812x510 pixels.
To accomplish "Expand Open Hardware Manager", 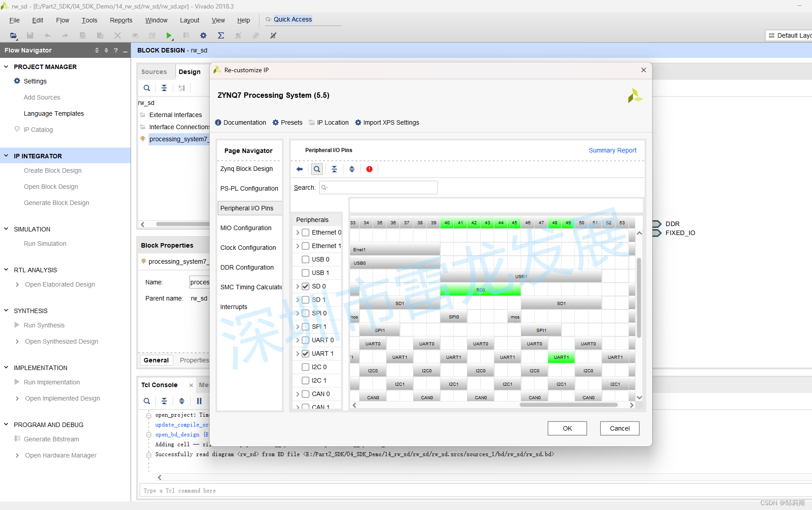I will point(17,455).
